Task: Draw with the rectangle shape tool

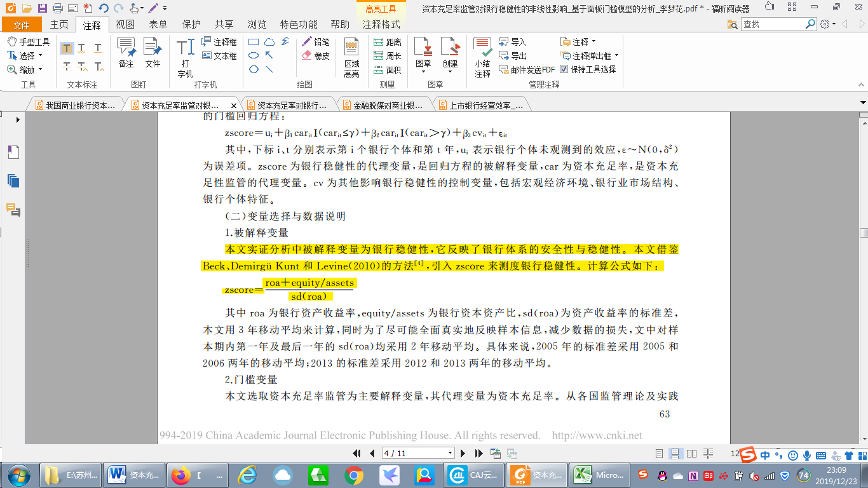Action: (254, 42)
